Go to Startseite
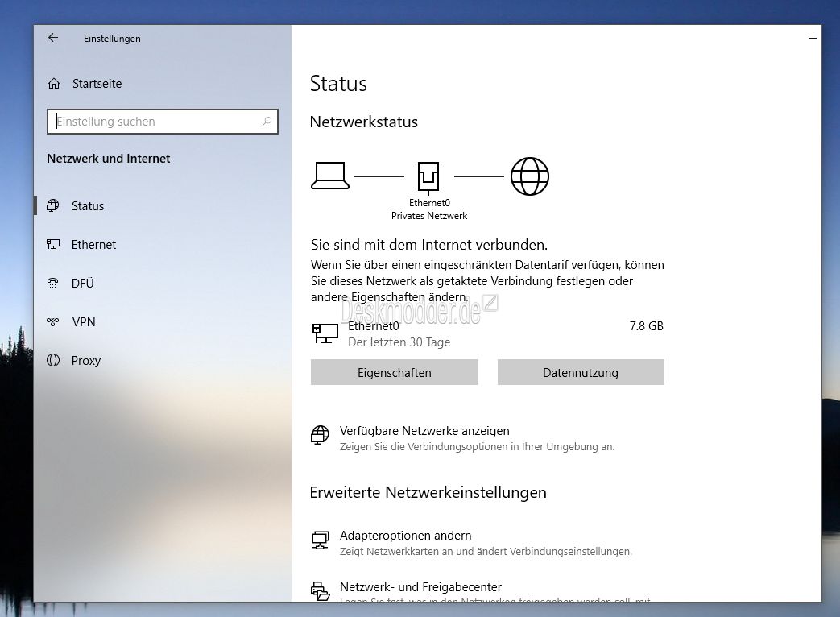Screen dimensions: 840x617 [x=97, y=84]
